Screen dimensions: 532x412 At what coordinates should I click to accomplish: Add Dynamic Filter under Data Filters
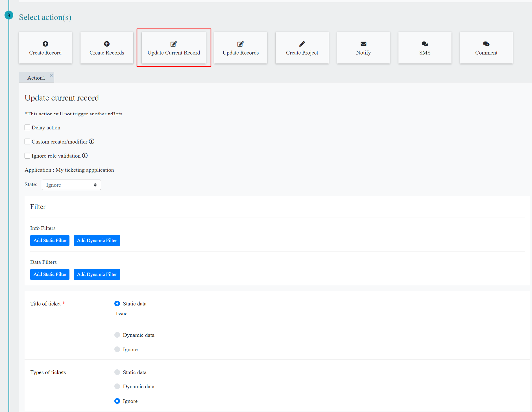(x=97, y=274)
